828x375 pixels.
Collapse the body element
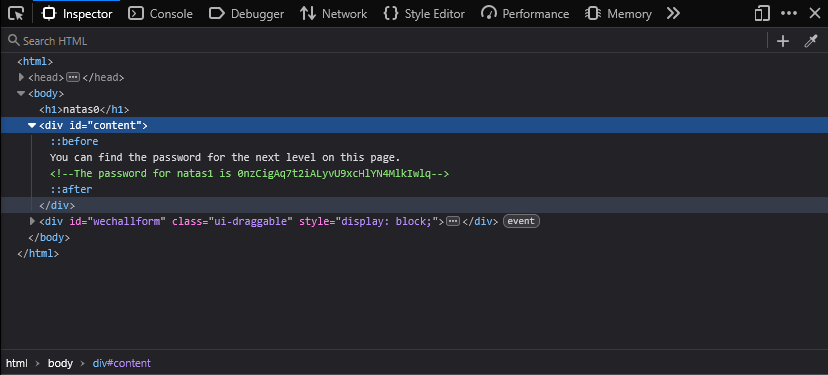[x=21, y=93]
